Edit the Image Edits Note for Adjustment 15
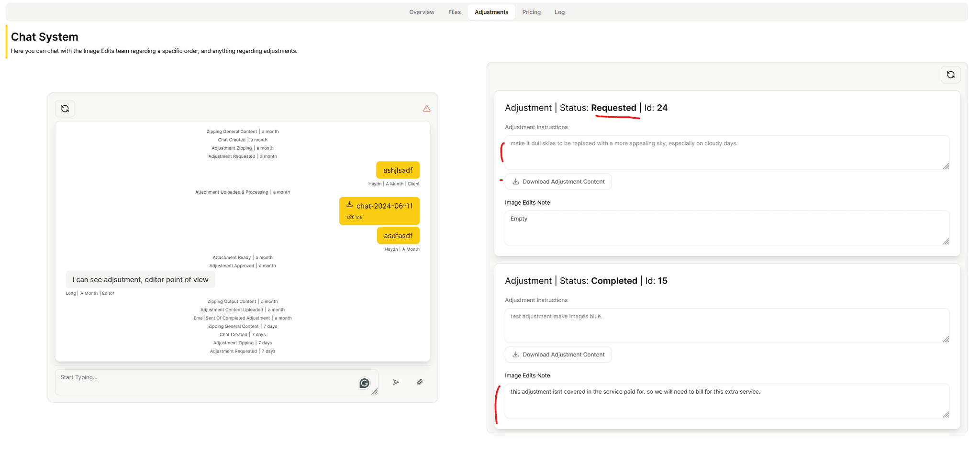The image size is (980, 463). point(727,401)
